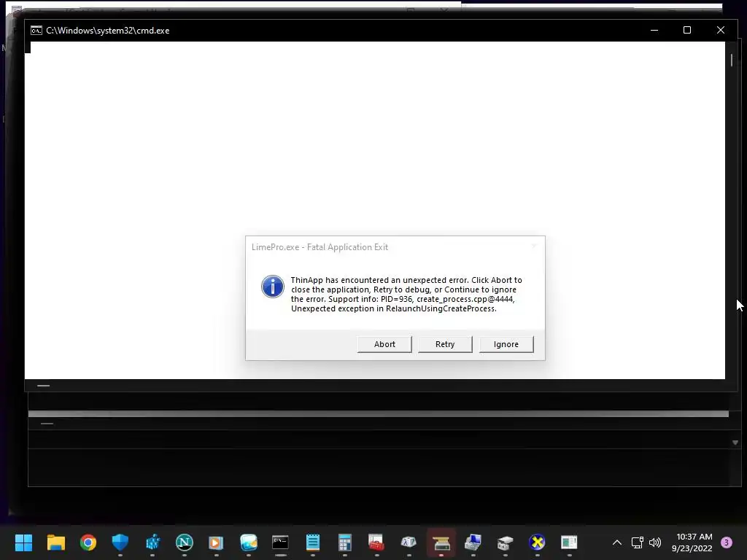The height and width of the screenshot is (560, 747).
Task: Open the picture viewer taskbar icon
Action: pos(249,542)
